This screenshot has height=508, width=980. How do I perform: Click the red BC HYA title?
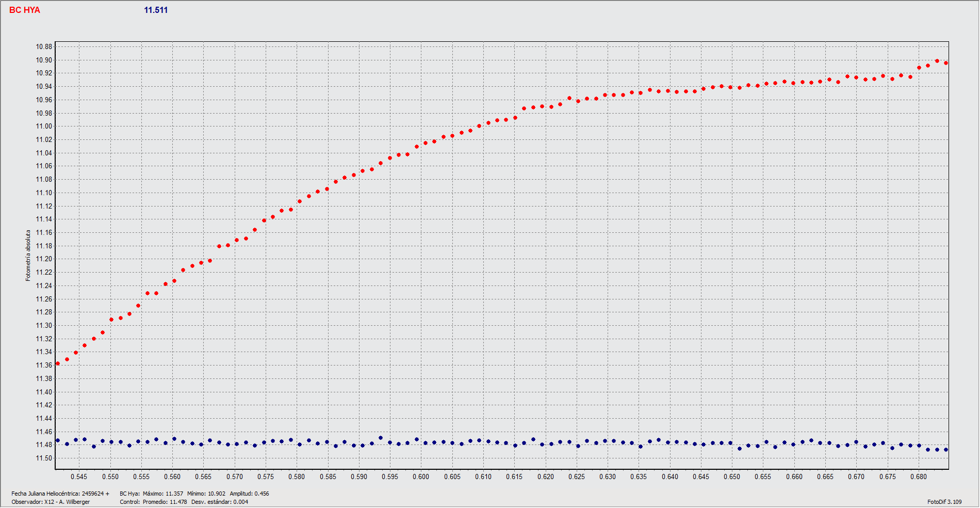coord(24,10)
